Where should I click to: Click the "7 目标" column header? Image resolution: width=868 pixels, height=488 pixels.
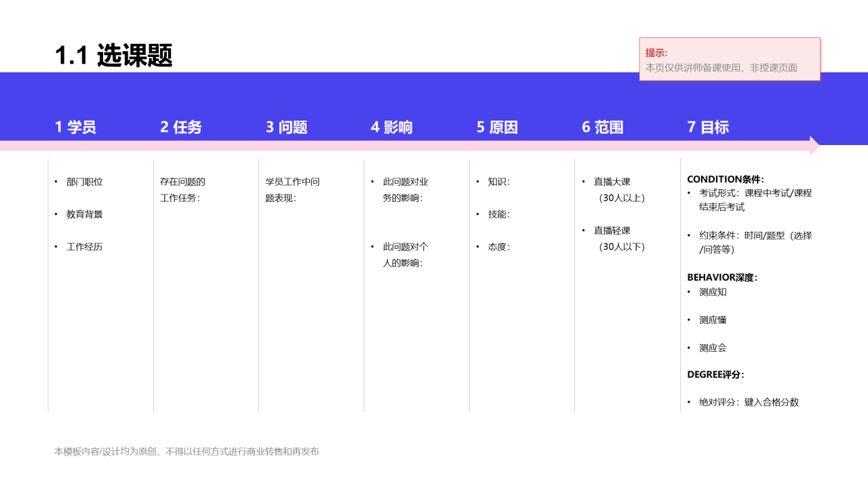(708, 127)
